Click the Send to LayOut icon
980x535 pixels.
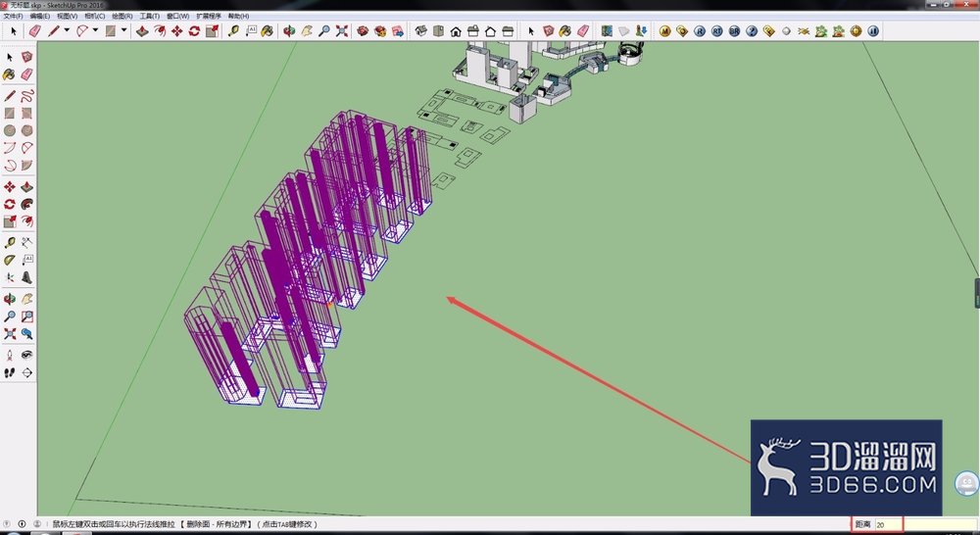pos(398,30)
